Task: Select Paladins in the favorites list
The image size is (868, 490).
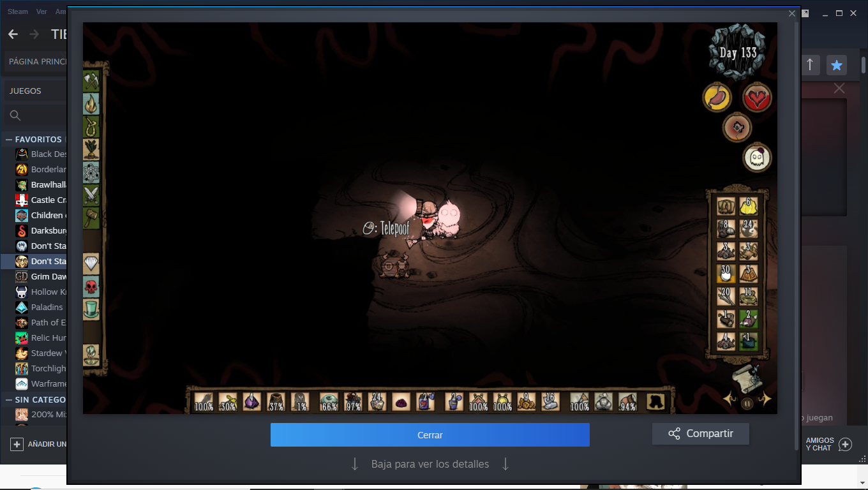Action: click(x=47, y=307)
